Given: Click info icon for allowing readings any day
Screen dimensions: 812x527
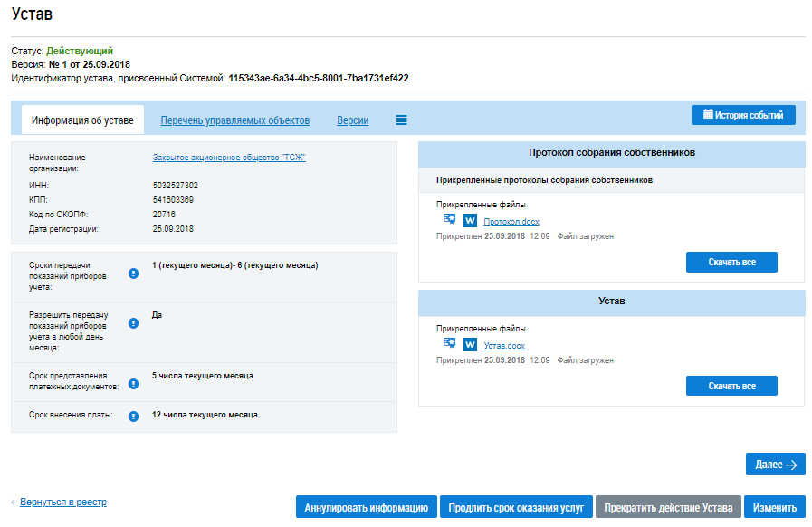Looking at the screenshot, I should pos(133,322).
